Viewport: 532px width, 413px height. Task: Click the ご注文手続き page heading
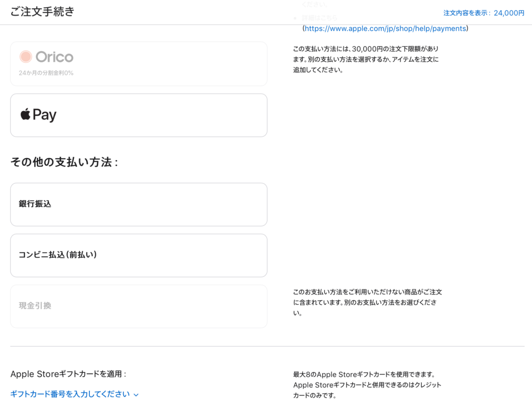[x=43, y=11]
